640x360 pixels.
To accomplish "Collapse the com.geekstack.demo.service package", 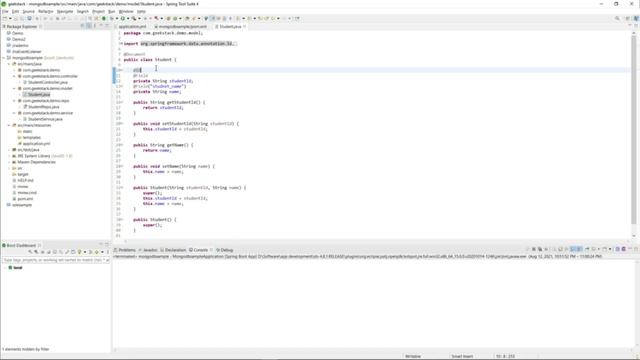I will 15,113.
